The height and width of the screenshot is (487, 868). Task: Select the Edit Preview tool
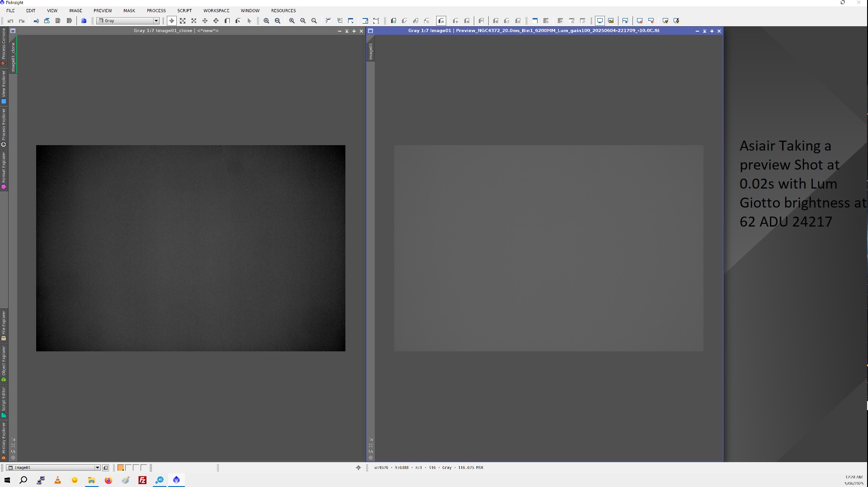(x=238, y=21)
